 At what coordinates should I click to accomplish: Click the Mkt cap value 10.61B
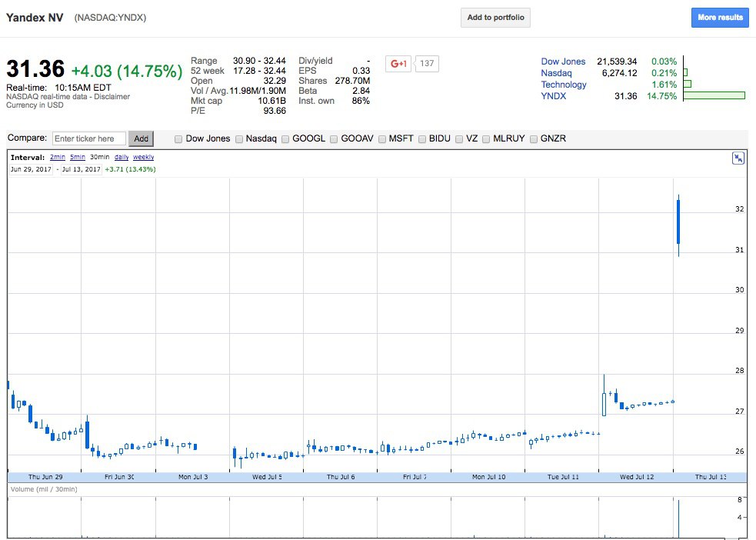pyautogui.click(x=272, y=101)
